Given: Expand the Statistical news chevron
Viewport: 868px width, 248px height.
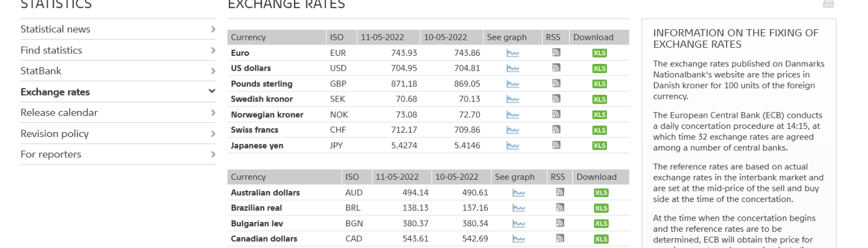Looking at the screenshot, I should (x=212, y=29).
